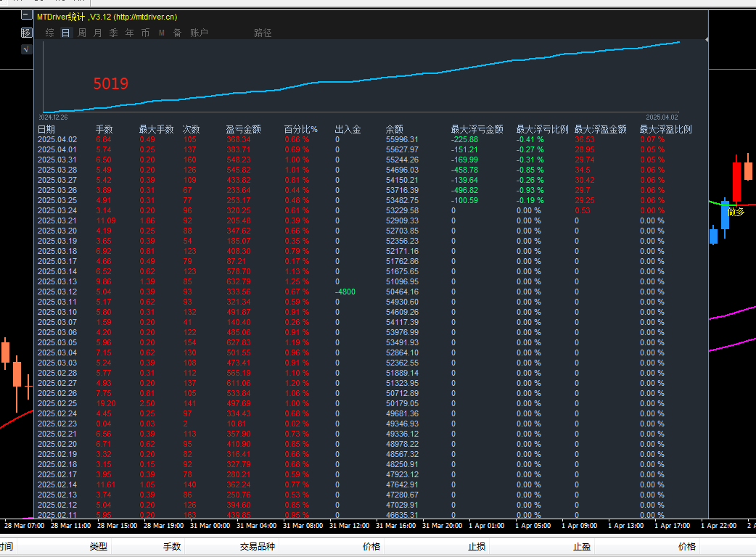Select the 月 monthly tab
Image resolution: width=756 pixels, height=557 pixels.
click(x=98, y=33)
